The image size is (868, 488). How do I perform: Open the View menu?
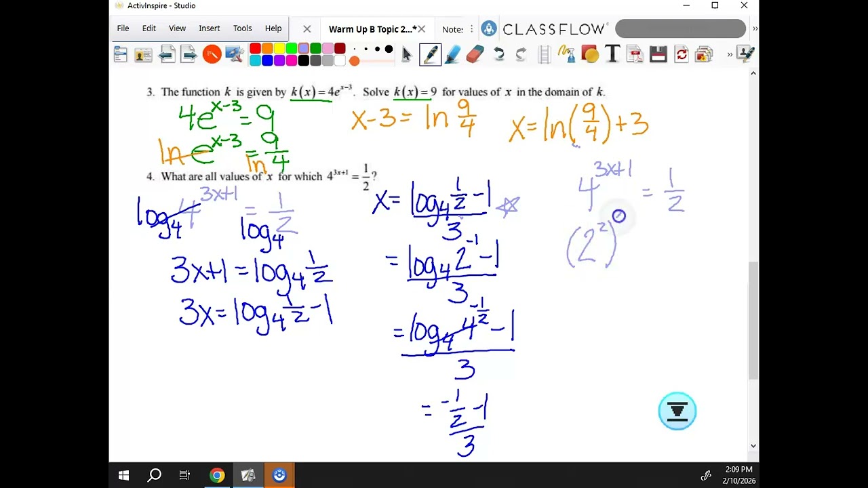click(x=177, y=28)
